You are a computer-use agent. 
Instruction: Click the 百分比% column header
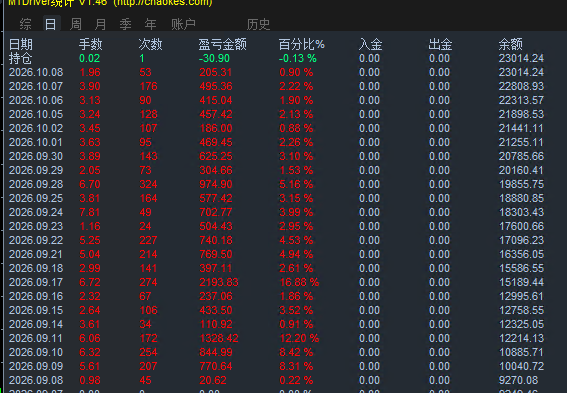point(302,44)
